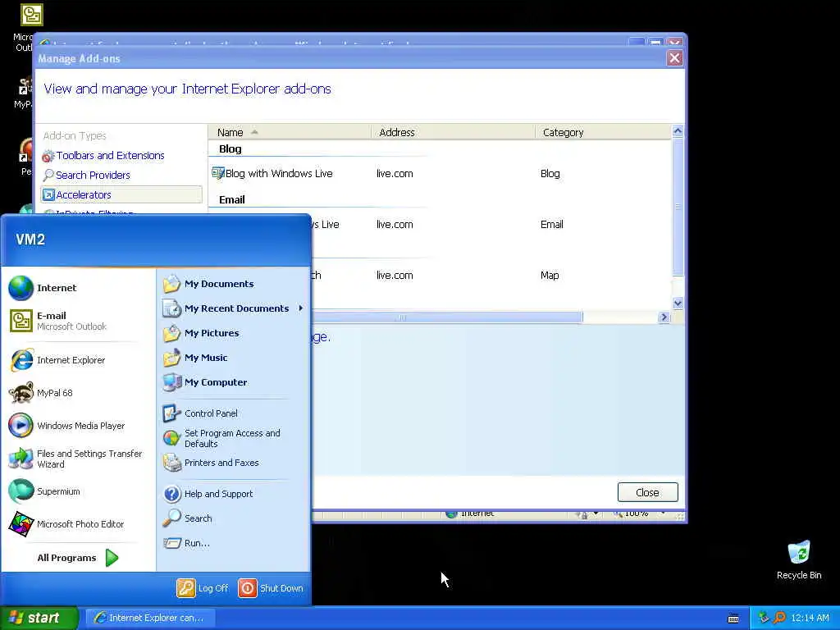Image resolution: width=840 pixels, height=630 pixels.
Task: Click the Map category cell
Action: [x=550, y=276]
